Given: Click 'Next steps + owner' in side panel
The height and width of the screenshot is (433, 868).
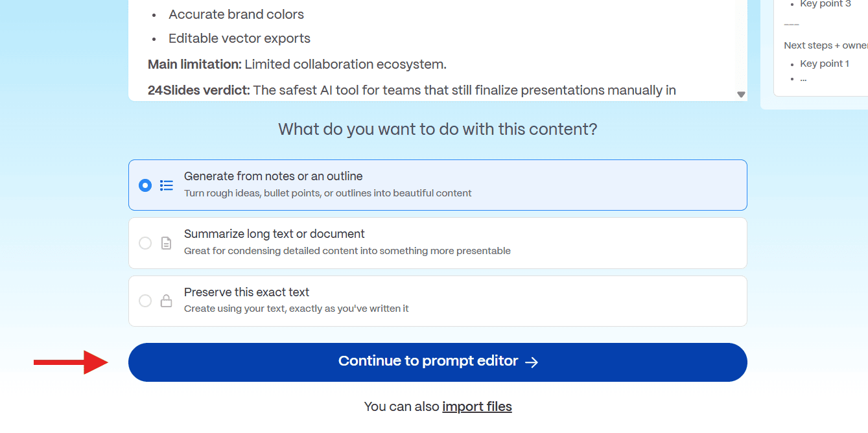Looking at the screenshot, I should [826, 45].
